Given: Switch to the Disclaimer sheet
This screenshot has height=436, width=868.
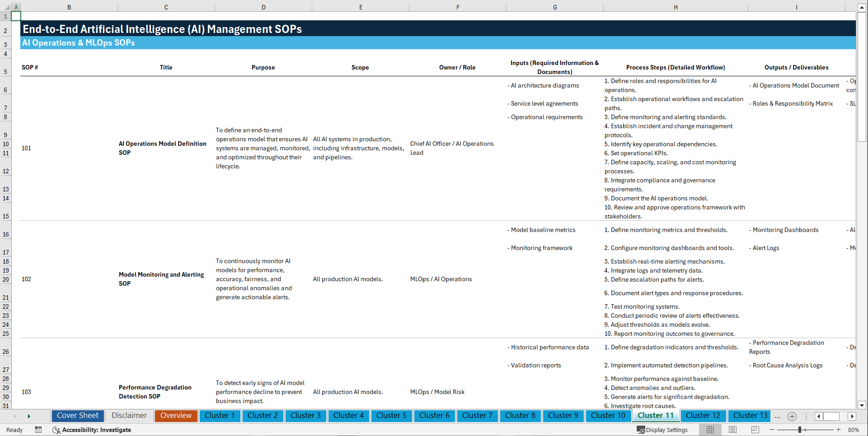Looking at the screenshot, I should (x=129, y=416).
